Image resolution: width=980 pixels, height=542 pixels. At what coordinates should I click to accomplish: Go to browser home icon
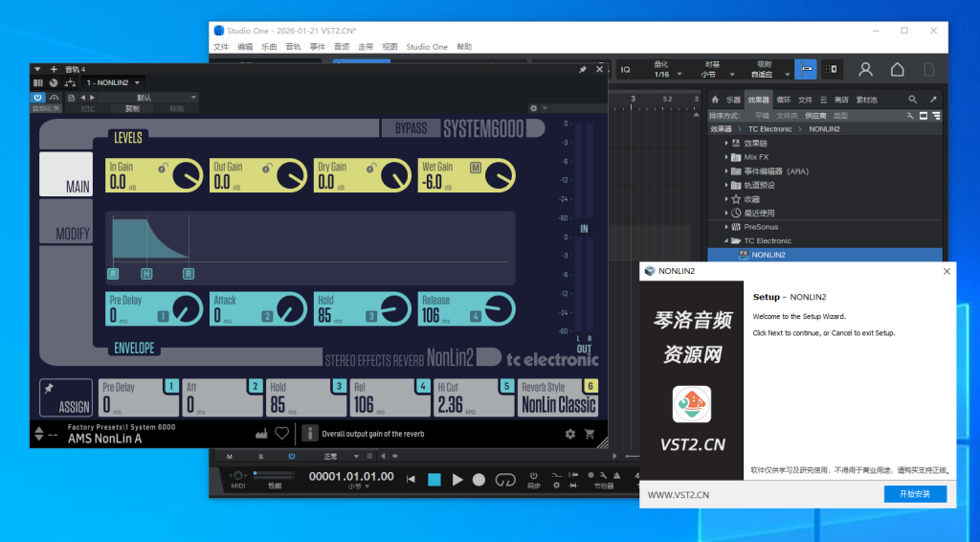tap(715, 100)
